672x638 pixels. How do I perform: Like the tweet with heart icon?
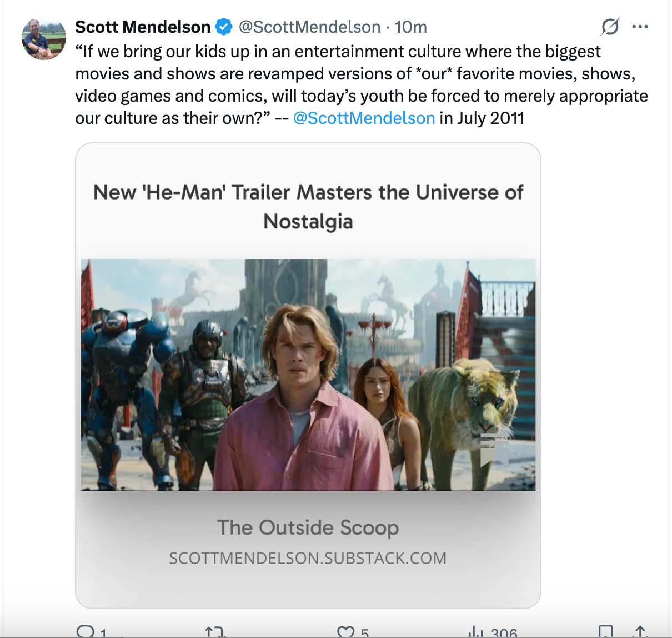point(345,631)
